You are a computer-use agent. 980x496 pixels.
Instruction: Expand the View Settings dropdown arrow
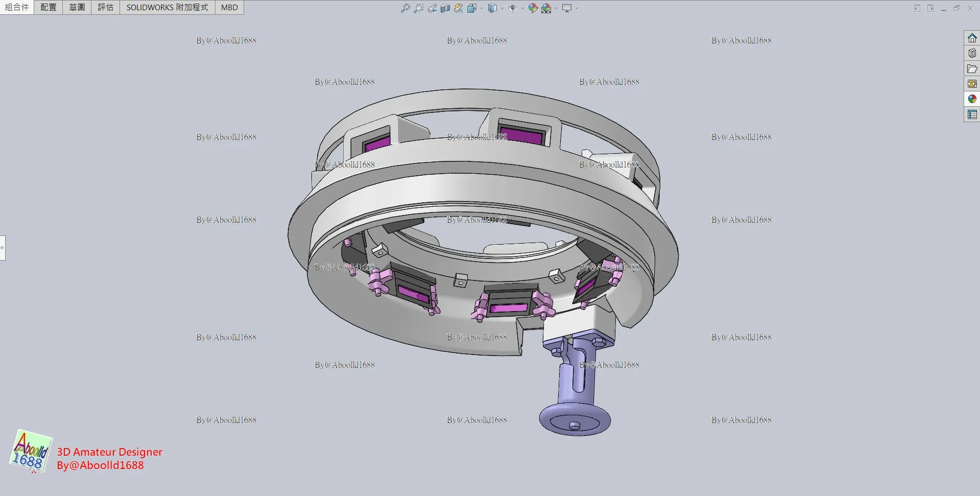pyautogui.click(x=577, y=8)
